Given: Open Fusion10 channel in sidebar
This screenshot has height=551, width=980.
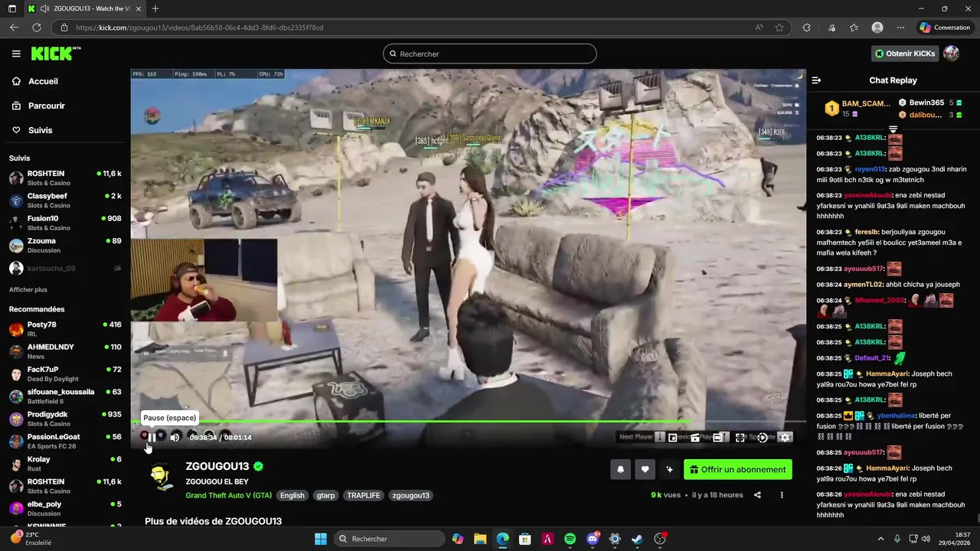Looking at the screenshot, I should click(65, 223).
